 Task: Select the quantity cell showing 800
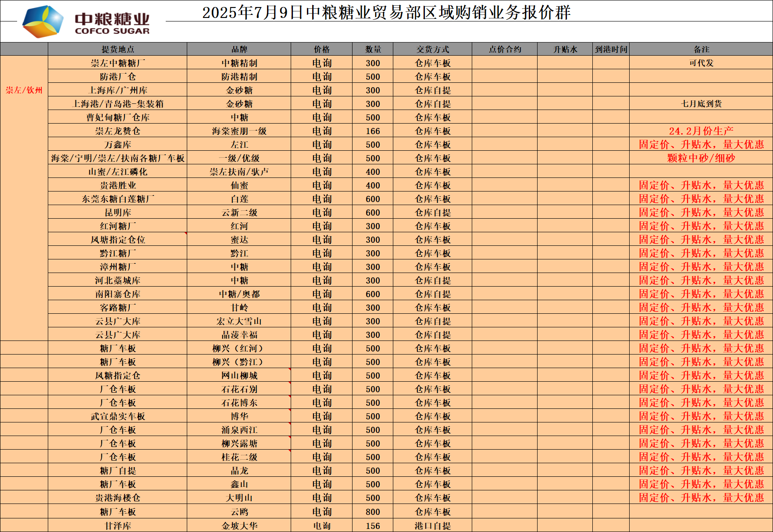click(373, 512)
